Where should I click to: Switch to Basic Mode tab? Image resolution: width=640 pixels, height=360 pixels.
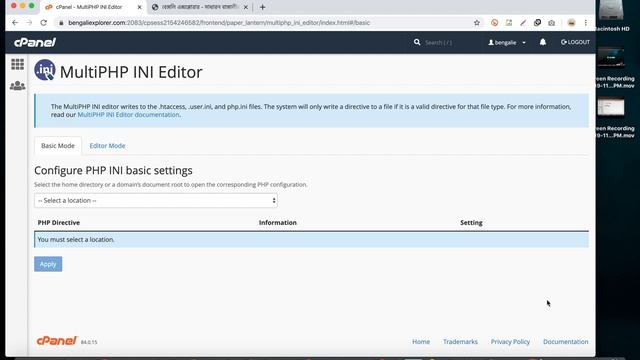(x=58, y=146)
